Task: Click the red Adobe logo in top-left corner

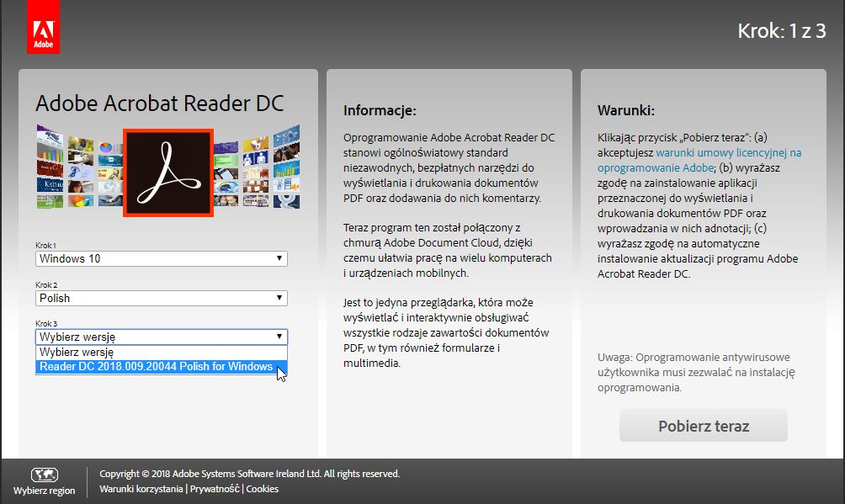Action: click(x=45, y=26)
